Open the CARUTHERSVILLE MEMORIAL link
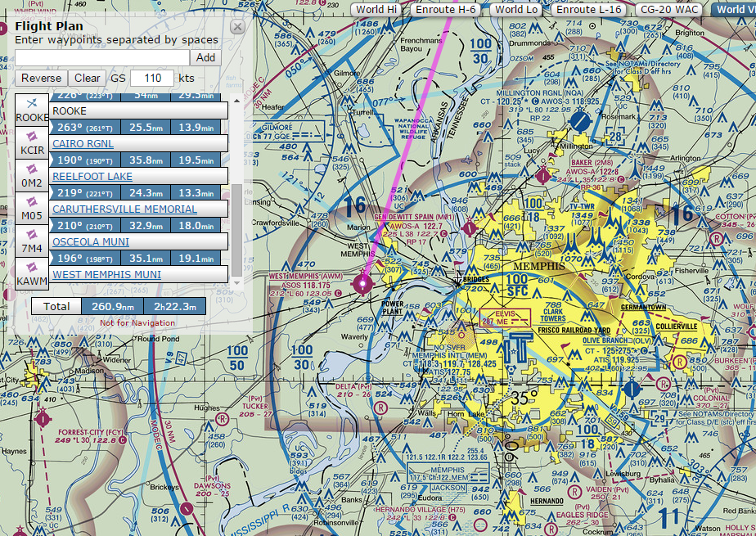The width and height of the screenshot is (756, 536). [124, 209]
